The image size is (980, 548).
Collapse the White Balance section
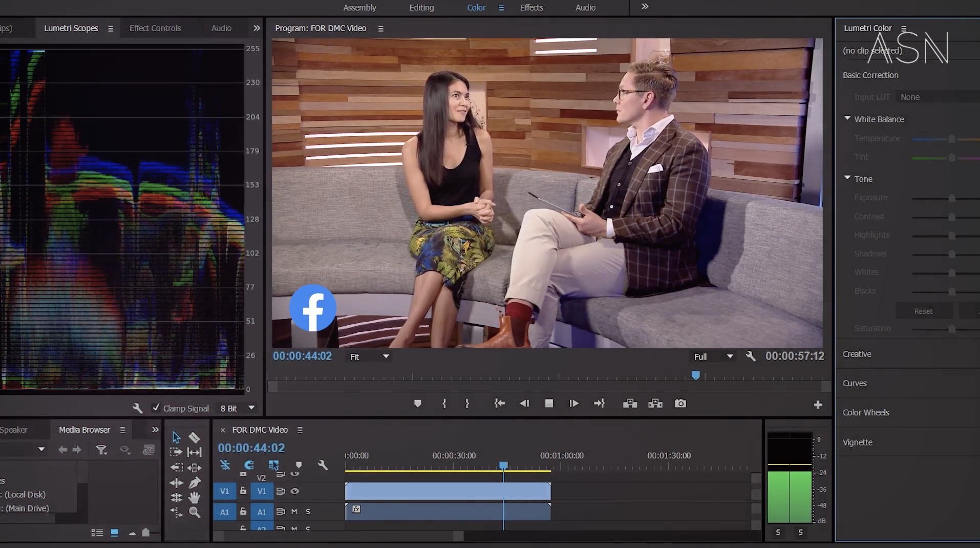tap(847, 117)
